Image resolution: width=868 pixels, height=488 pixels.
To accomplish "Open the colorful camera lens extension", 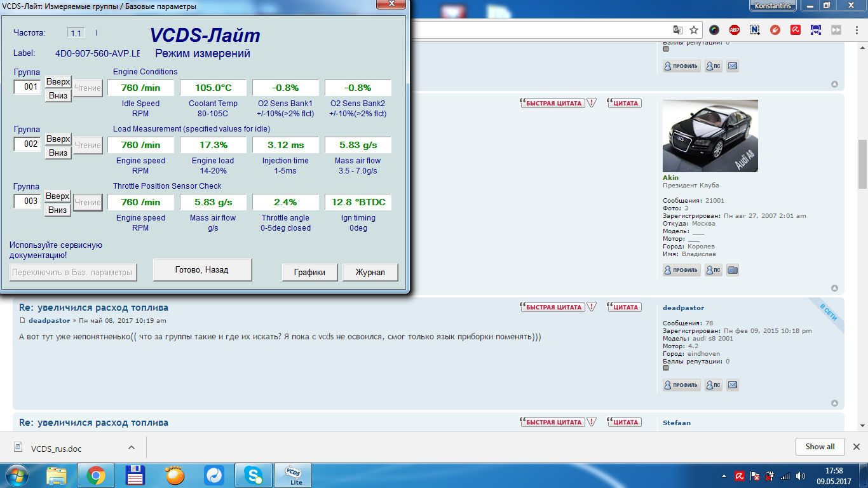I will (714, 30).
